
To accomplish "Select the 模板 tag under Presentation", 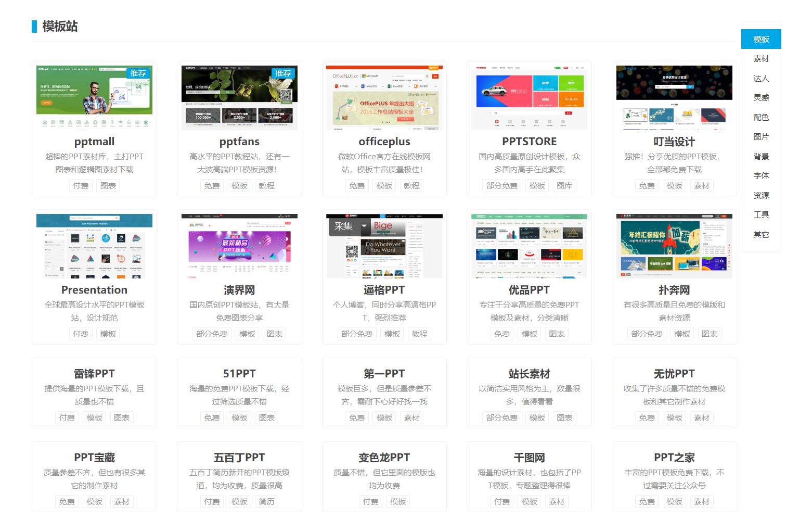I will [108, 334].
